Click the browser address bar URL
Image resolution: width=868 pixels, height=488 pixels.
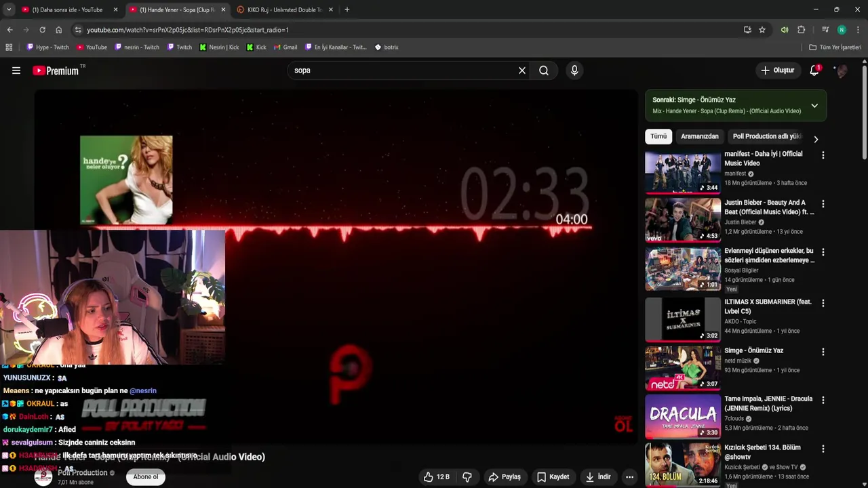tap(188, 30)
